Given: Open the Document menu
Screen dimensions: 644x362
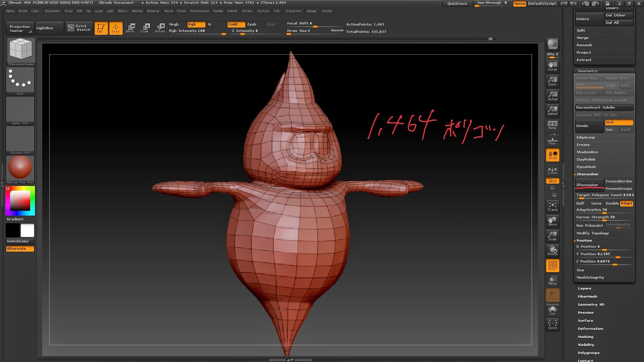Looking at the screenshot, I should click(52, 11).
